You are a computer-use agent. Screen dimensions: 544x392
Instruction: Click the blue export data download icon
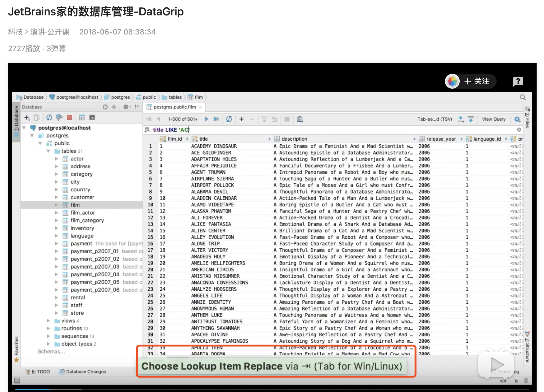(x=461, y=119)
